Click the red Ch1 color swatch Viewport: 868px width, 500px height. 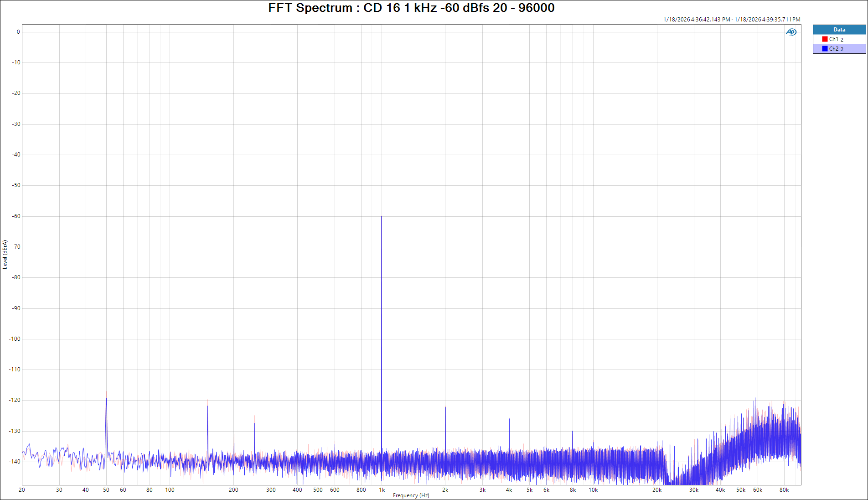click(825, 39)
